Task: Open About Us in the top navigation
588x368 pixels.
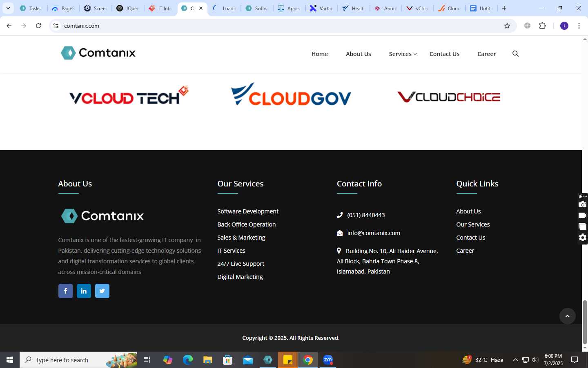Action: 358,54
